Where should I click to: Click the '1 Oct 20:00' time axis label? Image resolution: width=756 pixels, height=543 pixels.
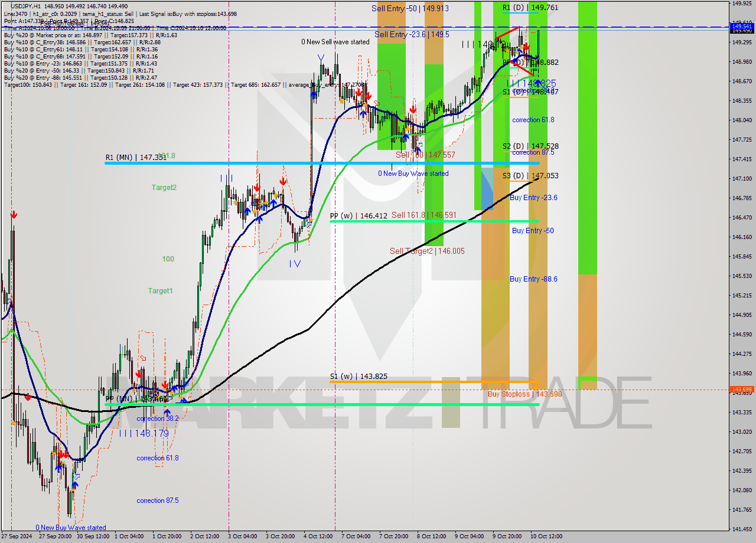(167, 537)
